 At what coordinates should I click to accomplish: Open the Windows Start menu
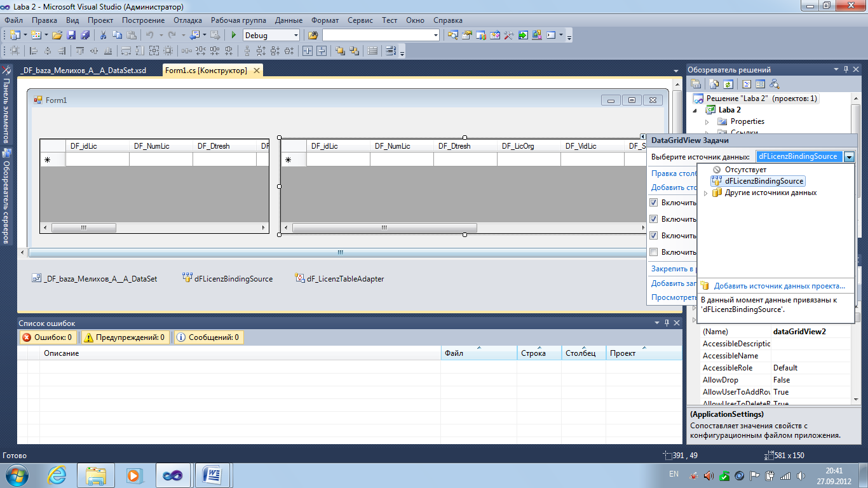[x=16, y=475]
